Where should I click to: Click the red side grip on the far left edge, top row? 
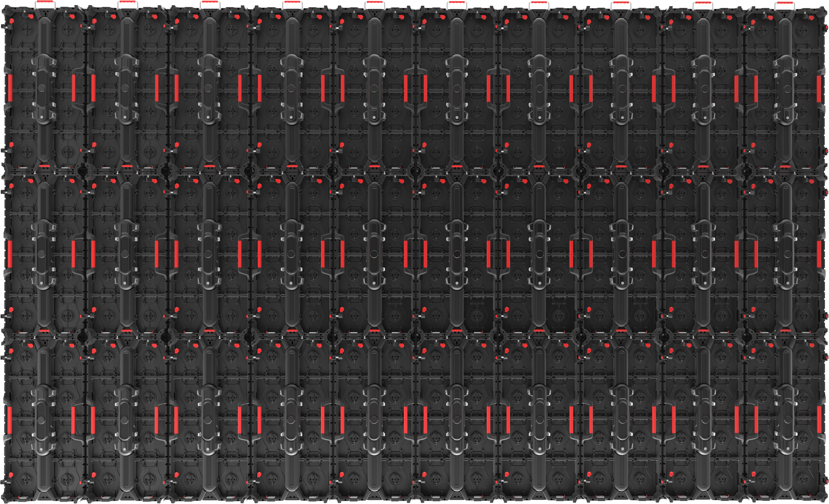point(10,88)
